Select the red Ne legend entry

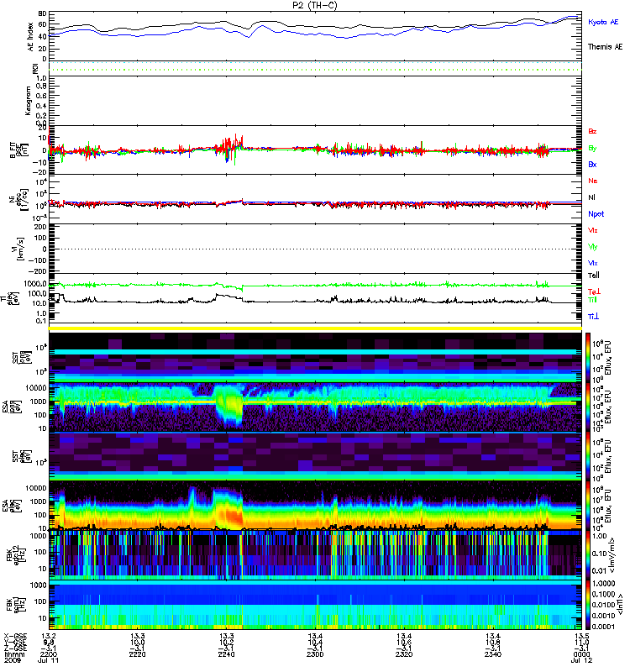tap(593, 181)
